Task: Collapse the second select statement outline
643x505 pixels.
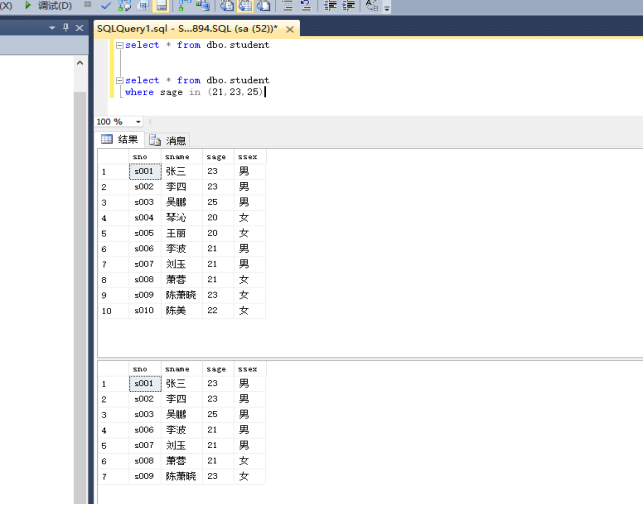Action: click(120, 80)
